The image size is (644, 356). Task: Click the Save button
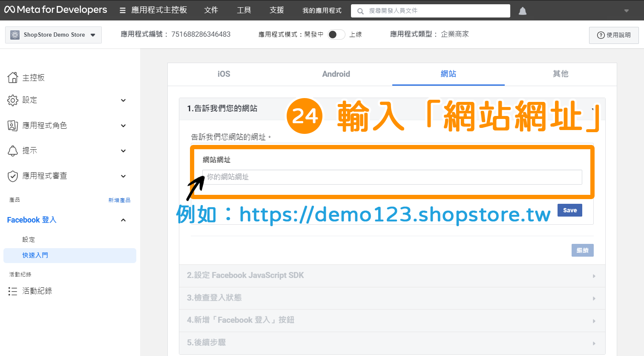click(570, 210)
